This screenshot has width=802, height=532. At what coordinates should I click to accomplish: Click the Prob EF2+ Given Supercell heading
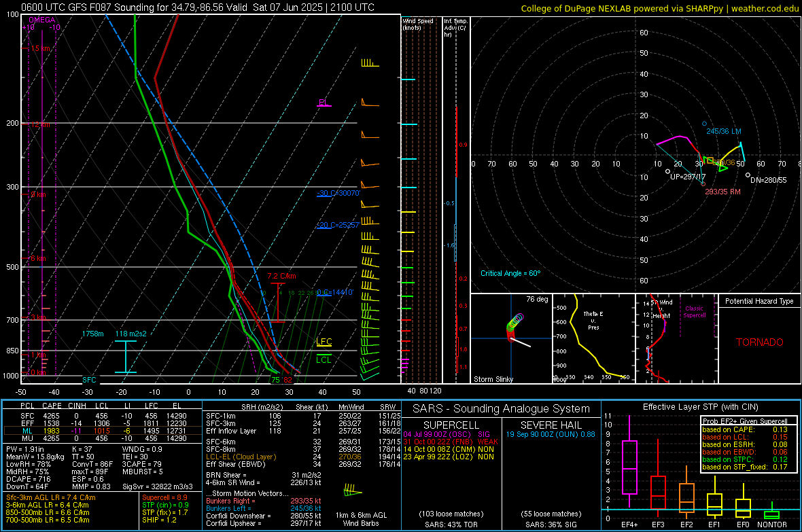coord(745,421)
